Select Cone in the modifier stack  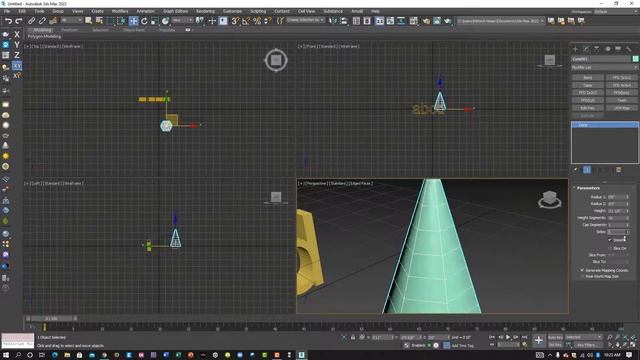(605, 125)
